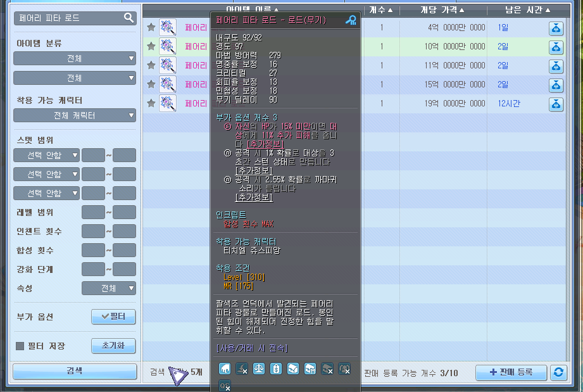583x392 pixels.
Task: Open the second 전체 dropdown under 아이템 분류
Action: tap(75, 78)
